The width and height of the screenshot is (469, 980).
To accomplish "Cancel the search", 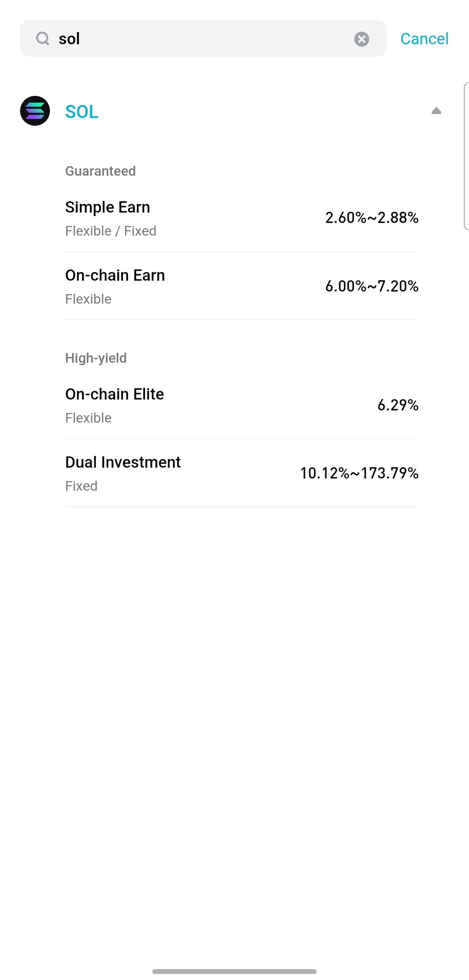I will coord(424,39).
